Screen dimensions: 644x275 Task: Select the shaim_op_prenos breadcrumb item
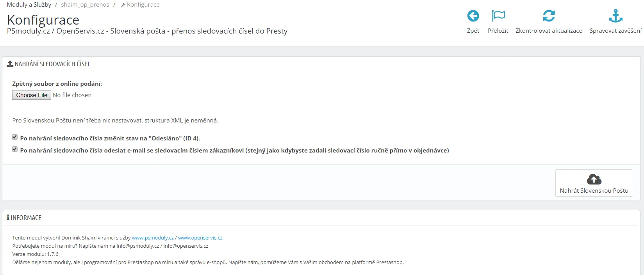[x=85, y=5]
